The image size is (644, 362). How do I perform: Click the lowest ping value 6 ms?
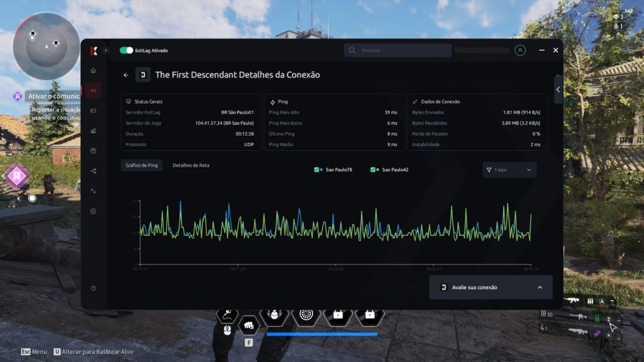coord(392,123)
